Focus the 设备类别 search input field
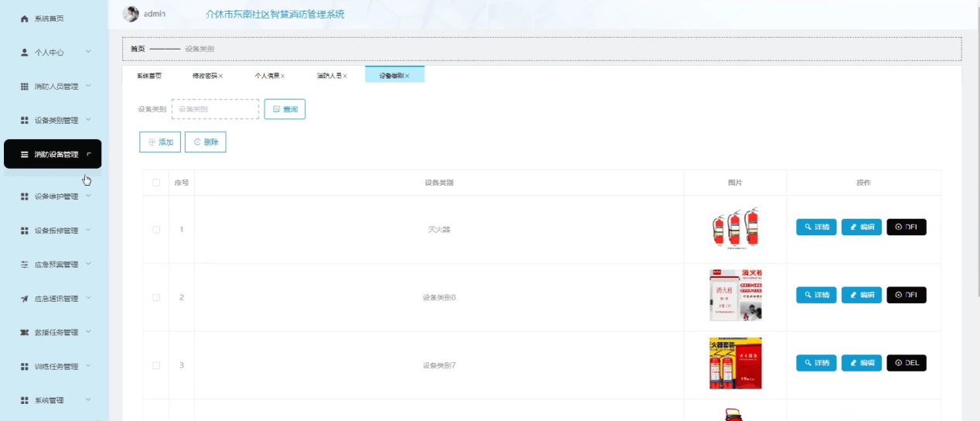Viewport: 980px width, 421px height. click(215, 109)
